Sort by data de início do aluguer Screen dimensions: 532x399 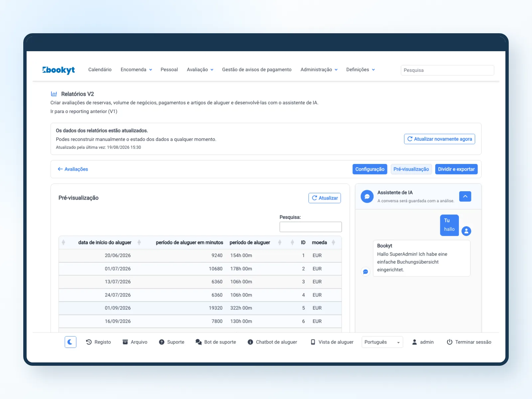[105, 242]
